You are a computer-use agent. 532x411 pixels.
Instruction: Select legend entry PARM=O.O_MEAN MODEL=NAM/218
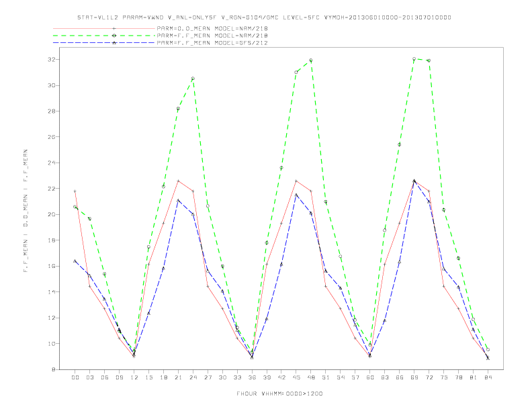(212, 28)
